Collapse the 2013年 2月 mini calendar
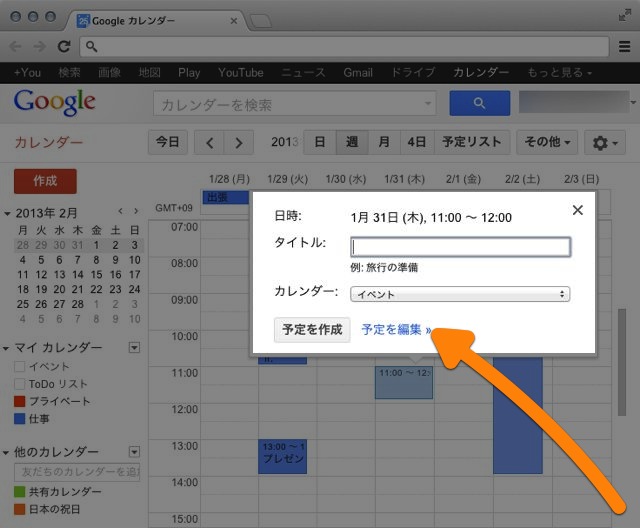The height and width of the screenshot is (528, 640). (7, 213)
